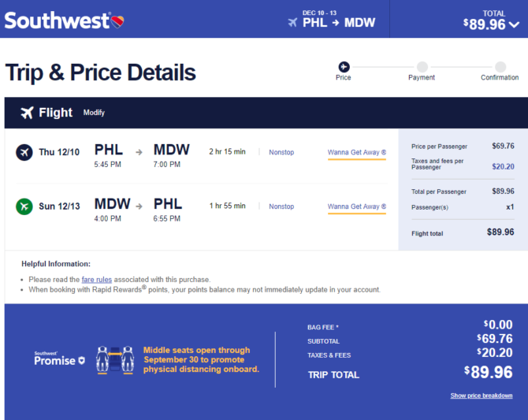Click the white airplane icon next to Flight
The image size is (528, 420).
coord(27,113)
